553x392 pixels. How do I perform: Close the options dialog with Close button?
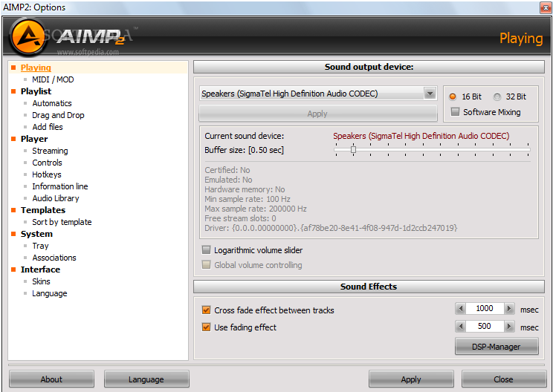[504, 379]
